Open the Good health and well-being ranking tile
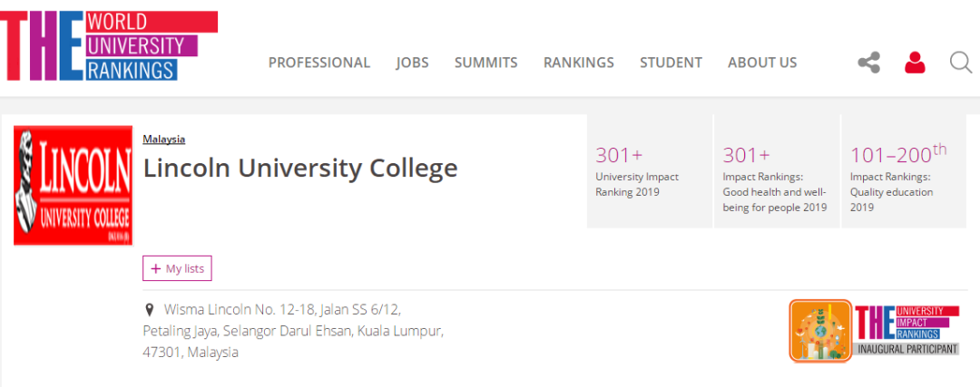 click(x=777, y=171)
